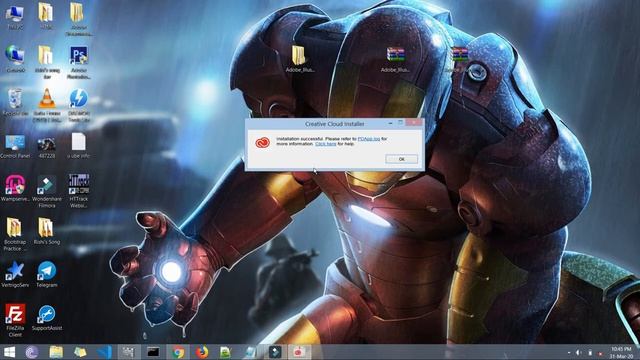Open the Filmora icon on the taskbar
640x360 pixels.
[x=275, y=352]
